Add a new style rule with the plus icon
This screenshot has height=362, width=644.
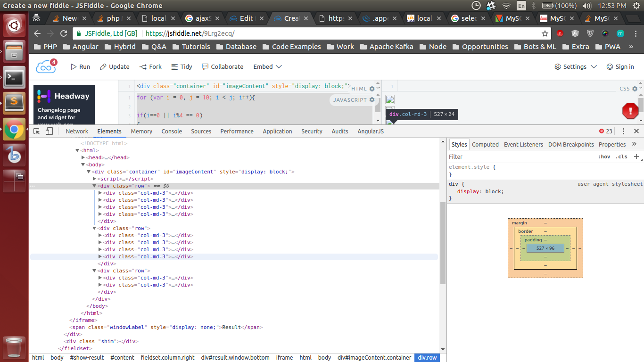[636, 157]
